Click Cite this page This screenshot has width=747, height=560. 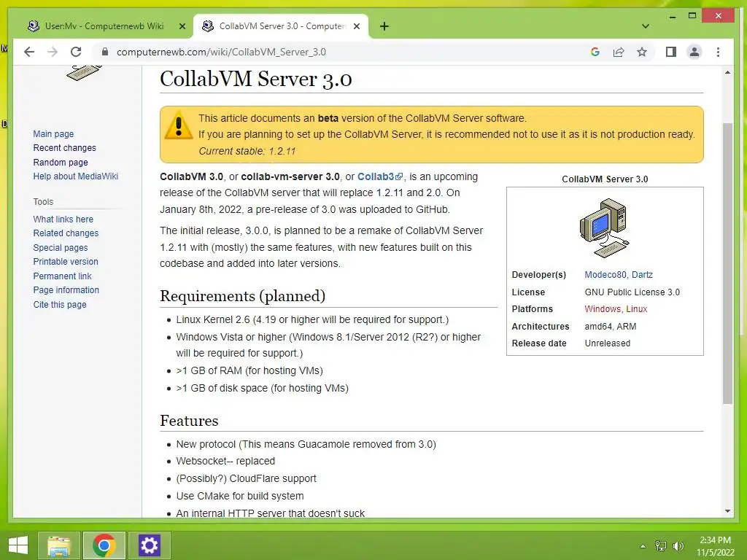(60, 304)
